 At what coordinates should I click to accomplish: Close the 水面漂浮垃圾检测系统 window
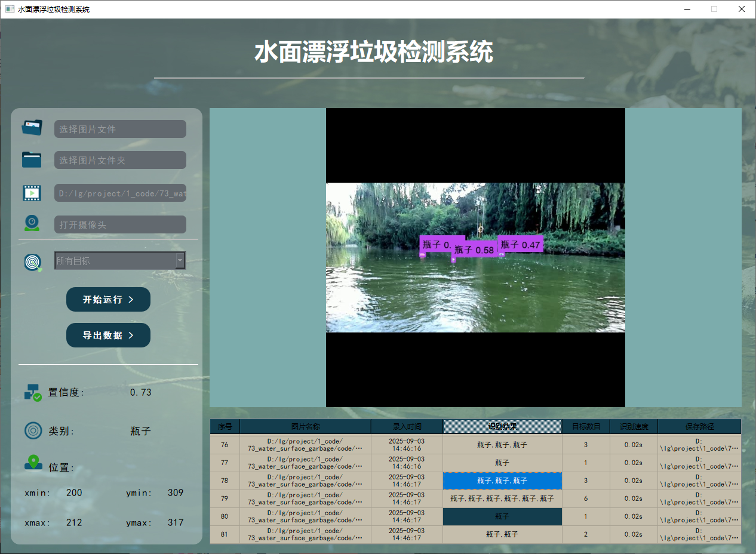click(742, 9)
